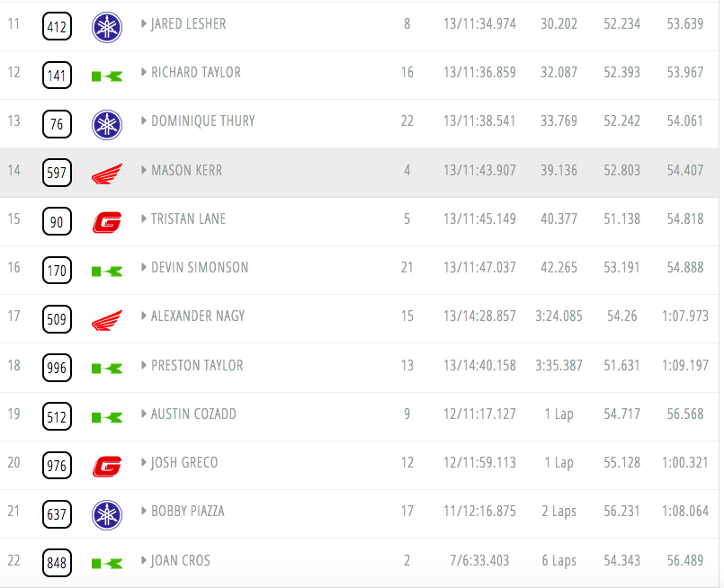Expand Preston Taylor row triangle

[x=144, y=365]
